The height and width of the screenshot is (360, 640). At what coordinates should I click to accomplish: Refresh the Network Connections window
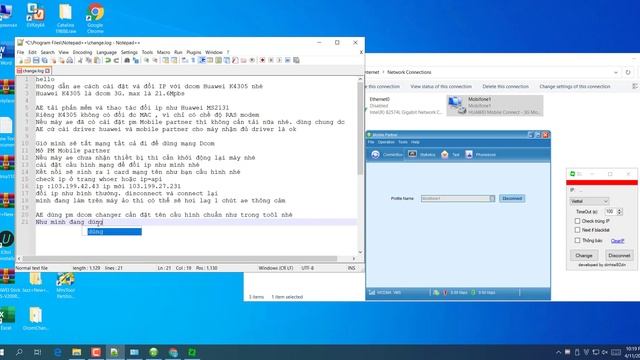click(x=628, y=72)
